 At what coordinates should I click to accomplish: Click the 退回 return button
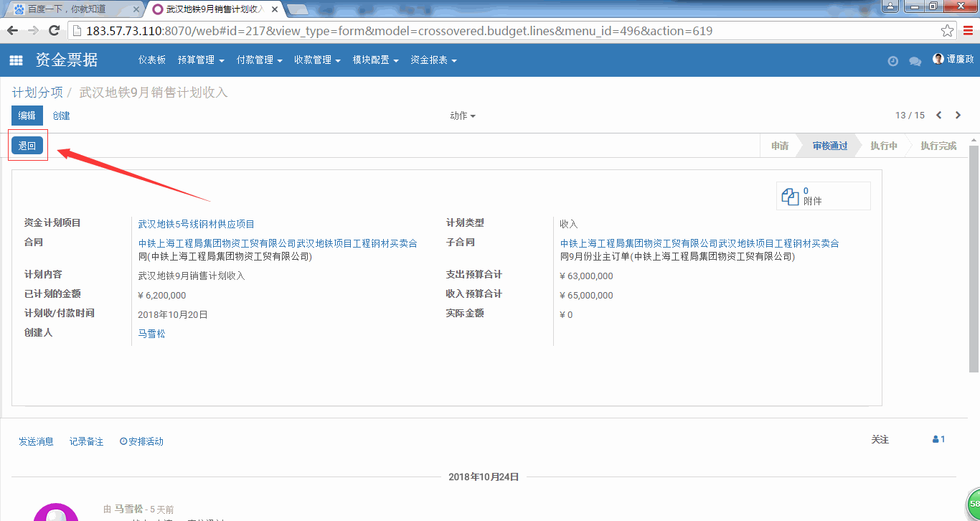click(x=27, y=146)
